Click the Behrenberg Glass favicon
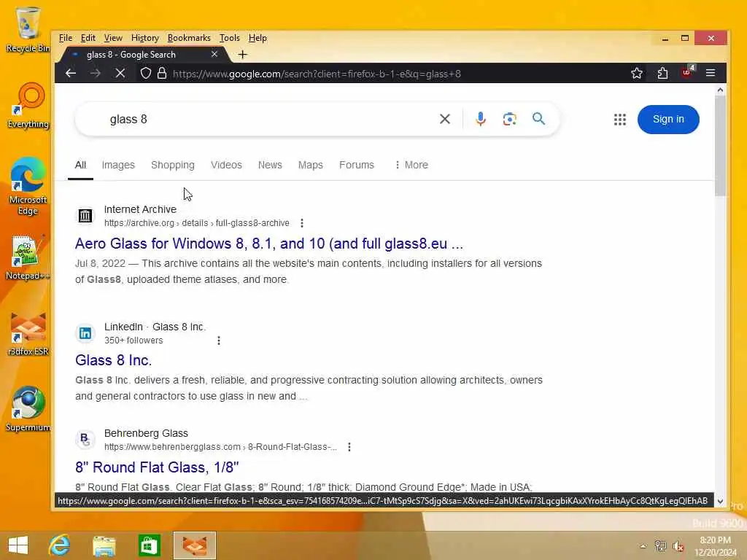 85,440
